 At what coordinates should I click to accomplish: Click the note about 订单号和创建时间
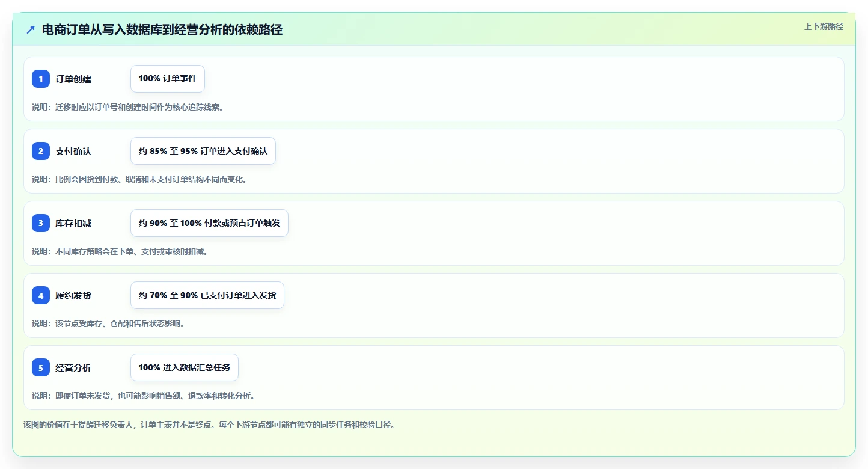coord(128,107)
